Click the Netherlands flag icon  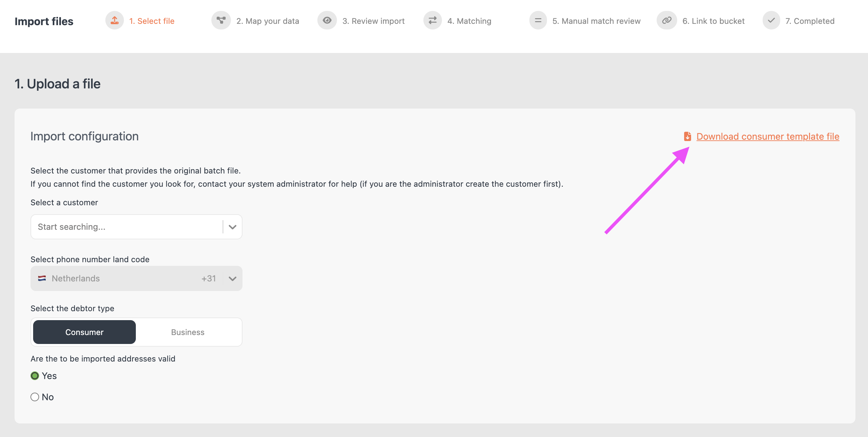42,278
